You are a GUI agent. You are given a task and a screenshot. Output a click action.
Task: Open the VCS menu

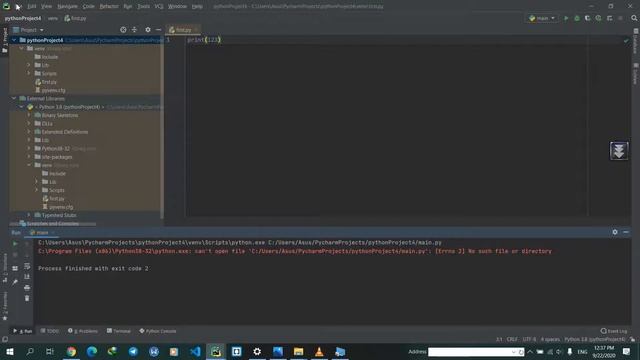[159, 7]
